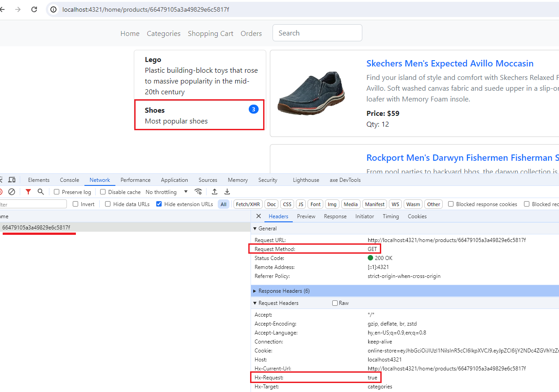Viewport: 559px width, 392px height.
Task: Close the request details pane
Action: click(258, 216)
